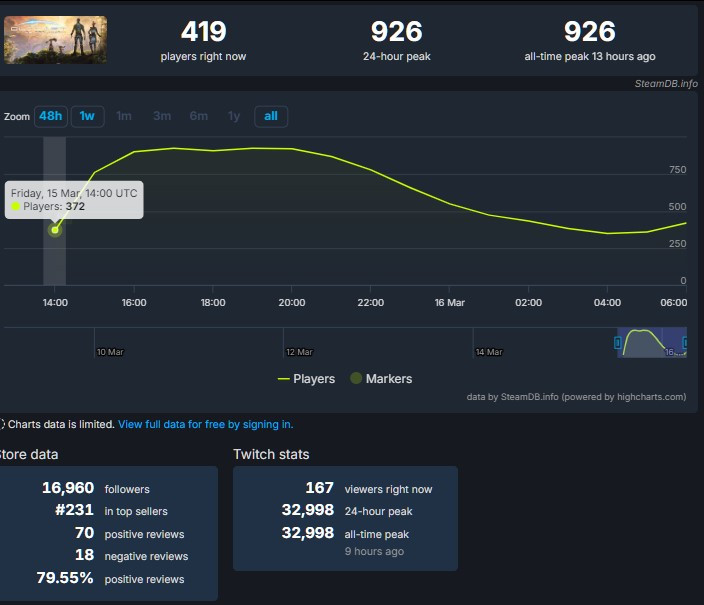The width and height of the screenshot is (704, 605).
Task: Switch chart zoom to all
Action: coord(271,116)
